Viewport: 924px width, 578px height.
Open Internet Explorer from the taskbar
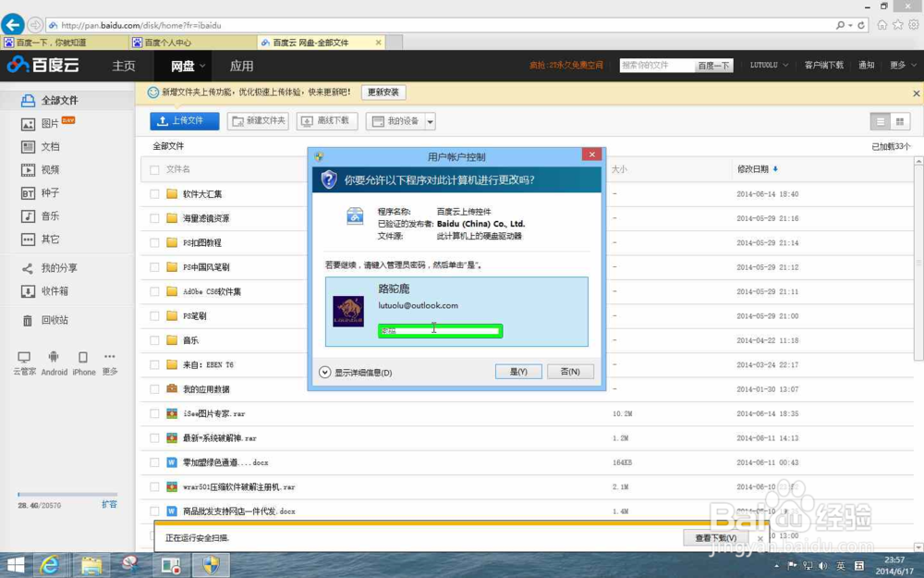pos(50,565)
